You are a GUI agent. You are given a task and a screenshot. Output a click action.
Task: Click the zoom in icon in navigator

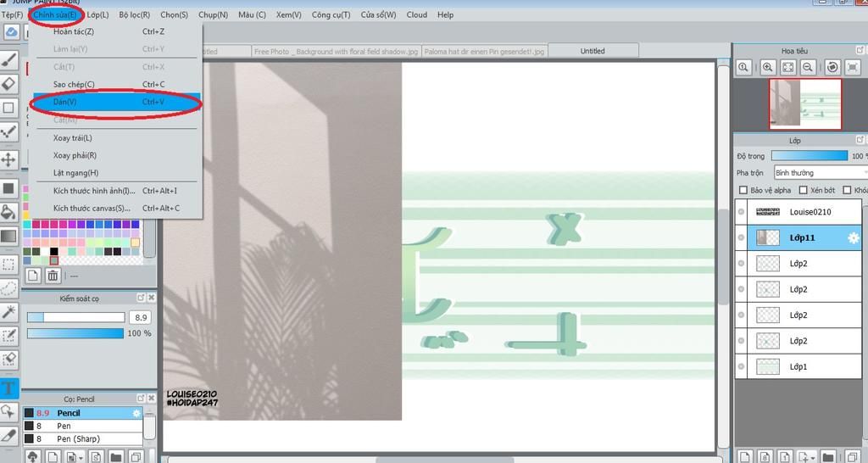click(767, 67)
